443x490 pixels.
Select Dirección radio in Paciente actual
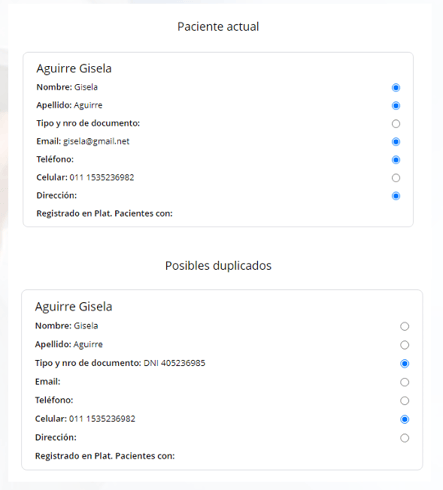tap(396, 196)
